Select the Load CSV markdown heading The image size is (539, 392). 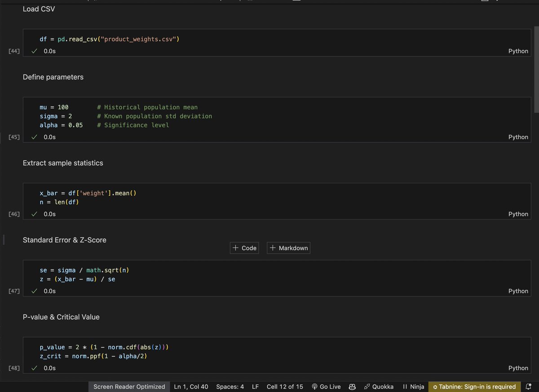[39, 9]
